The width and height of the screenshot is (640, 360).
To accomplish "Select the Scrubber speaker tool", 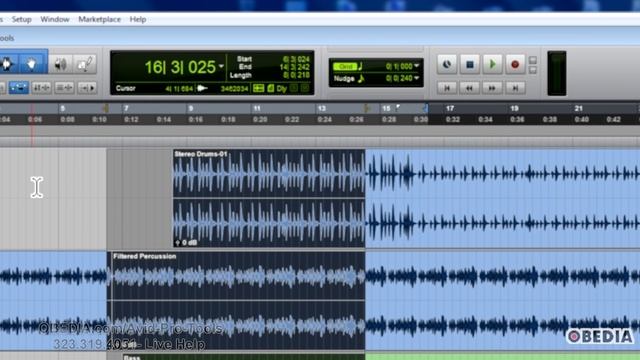I will (x=60, y=64).
